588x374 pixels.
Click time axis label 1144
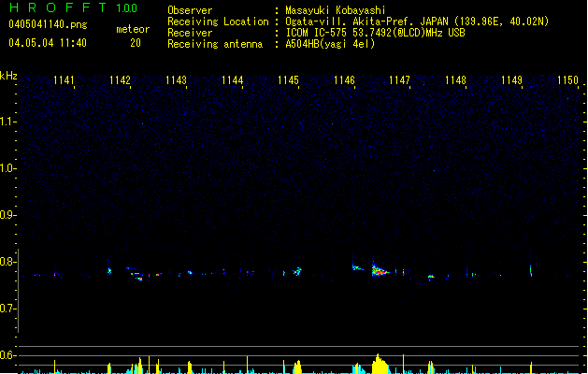click(232, 80)
